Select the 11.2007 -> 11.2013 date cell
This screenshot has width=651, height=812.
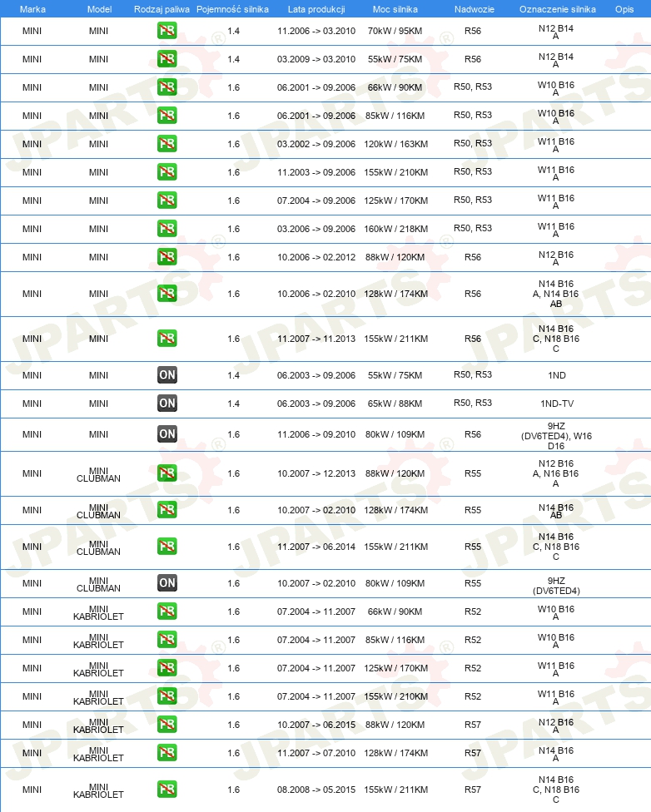[316, 339]
